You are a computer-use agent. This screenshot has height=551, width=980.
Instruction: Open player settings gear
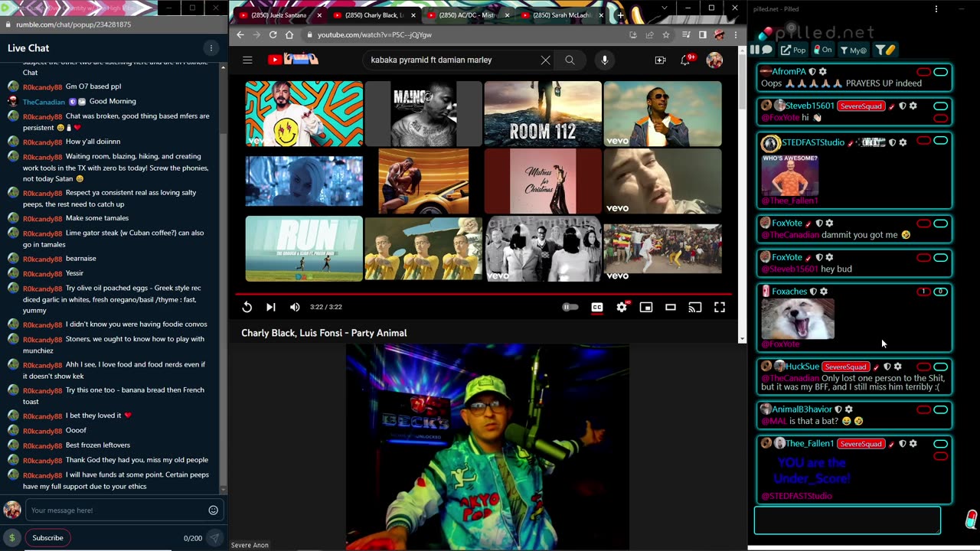pos(622,307)
